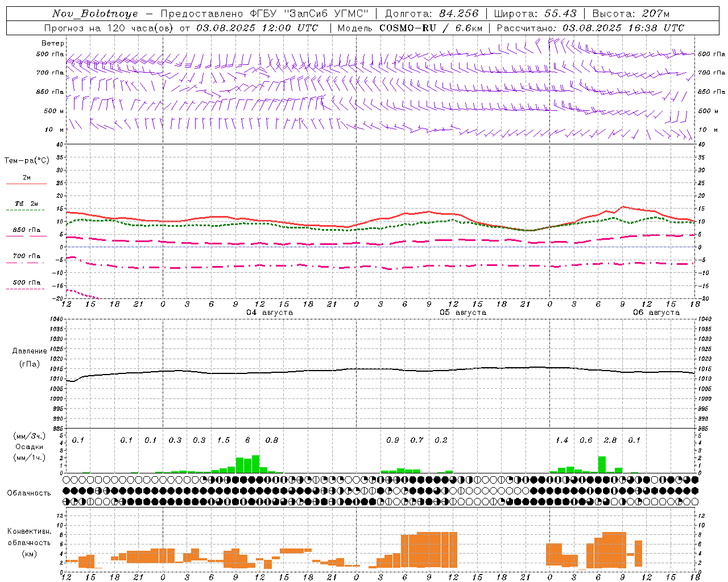Click the latitude value Широта: 55.43
Screen dimensions: 728x582
coord(535,14)
